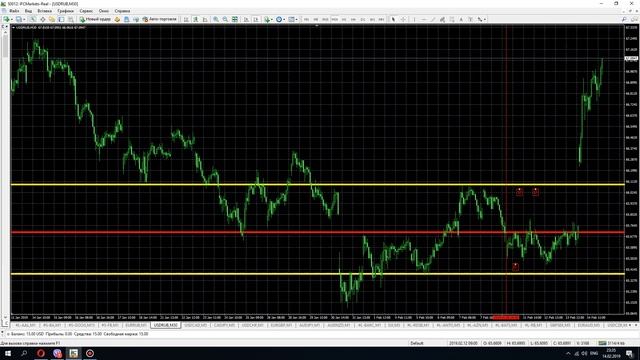Expand the periods dropdown arrow
640x360 pixels.
pos(284,19)
